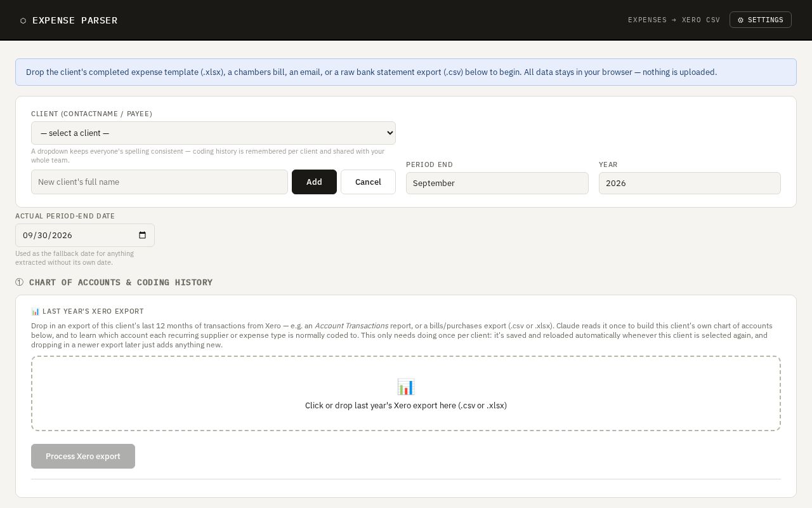Click the 'Expenses → Xero CSV' header text
Screen dimensions: 812x508
point(674,20)
